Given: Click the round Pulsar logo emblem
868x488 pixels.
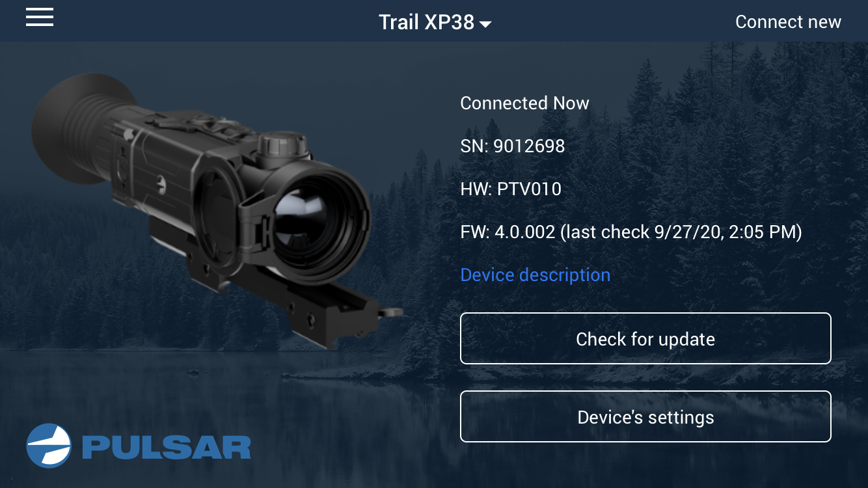Looking at the screenshot, I should (49, 446).
